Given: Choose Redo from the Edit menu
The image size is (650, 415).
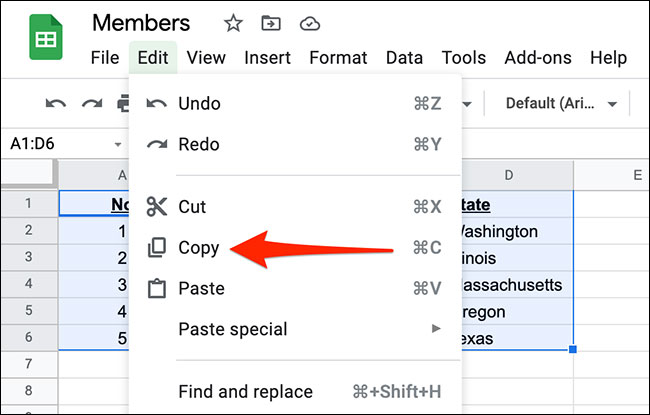Looking at the screenshot, I should coord(199,145).
